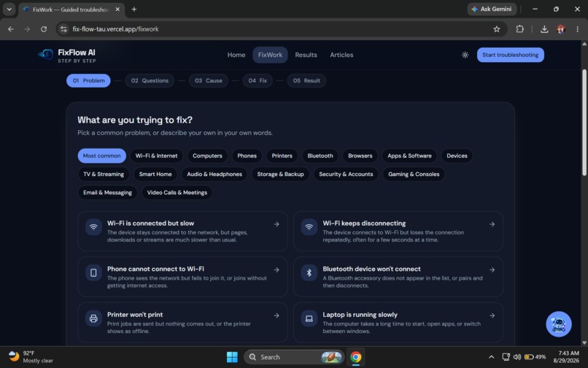Select Video Calls & Meetings category chip
Image resolution: width=588 pixels, height=368 pixels.
tap(177, 193)
